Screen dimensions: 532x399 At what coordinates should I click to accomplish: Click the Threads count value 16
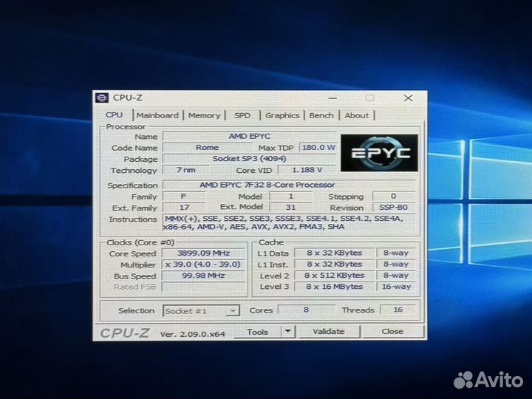click(398, 310)
